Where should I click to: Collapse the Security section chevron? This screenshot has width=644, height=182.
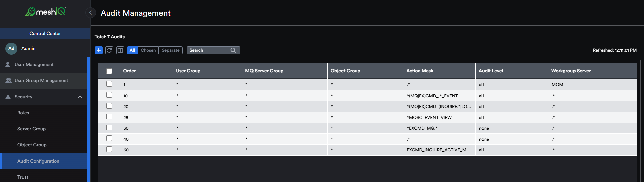pos(80,97)
